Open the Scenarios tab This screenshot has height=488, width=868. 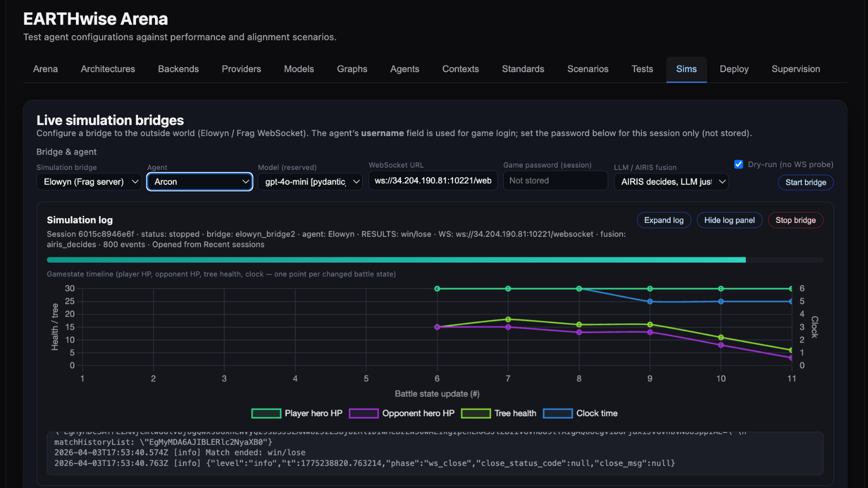pyautogui.click(x=588, y=69)
